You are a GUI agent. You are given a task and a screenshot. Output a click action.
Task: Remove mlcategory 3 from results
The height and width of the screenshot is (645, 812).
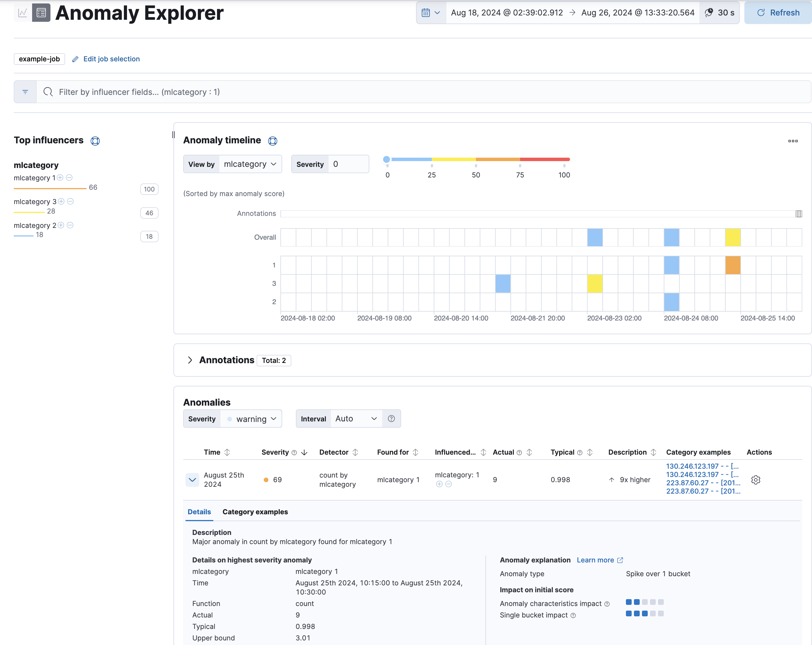pyautogui.click(x=70, y=202)
